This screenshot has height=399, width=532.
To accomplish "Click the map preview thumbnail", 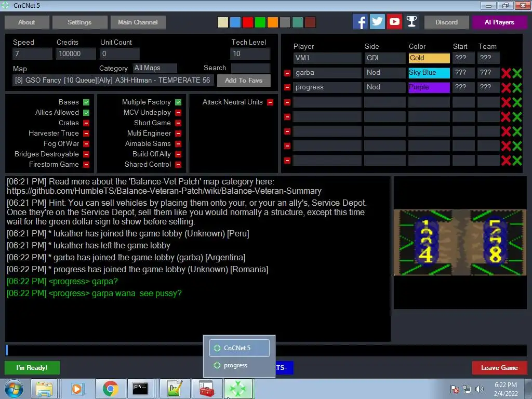I will [x=460, y=242].
